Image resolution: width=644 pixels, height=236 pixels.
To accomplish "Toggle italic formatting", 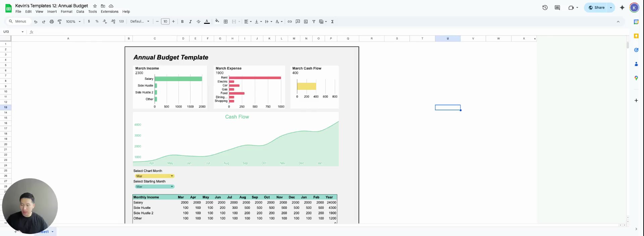I will 191,21.
